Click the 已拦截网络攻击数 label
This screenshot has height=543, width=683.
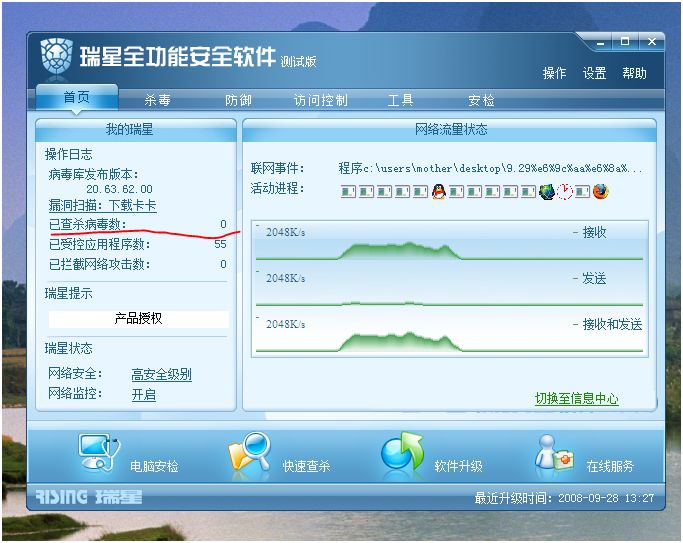tap(99, 264)
